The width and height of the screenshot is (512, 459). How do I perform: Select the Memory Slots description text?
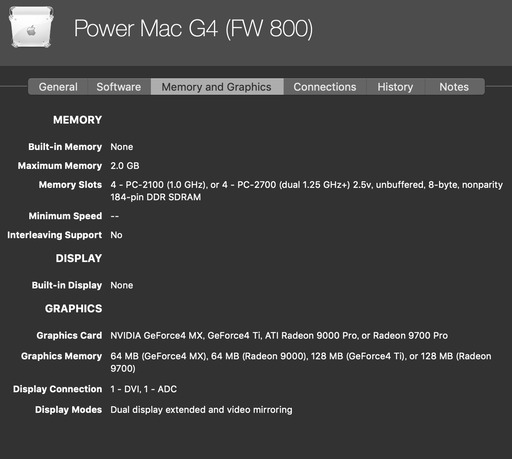coord(307,191)
